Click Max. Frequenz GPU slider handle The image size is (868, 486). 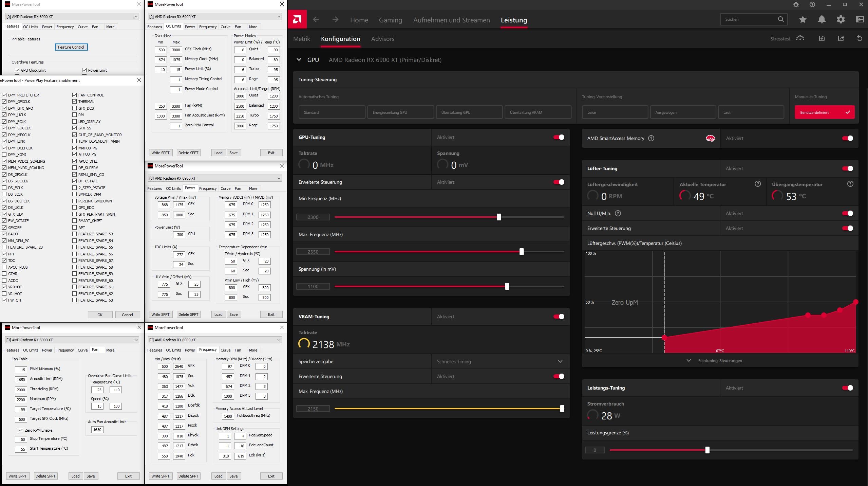[522, 252]
